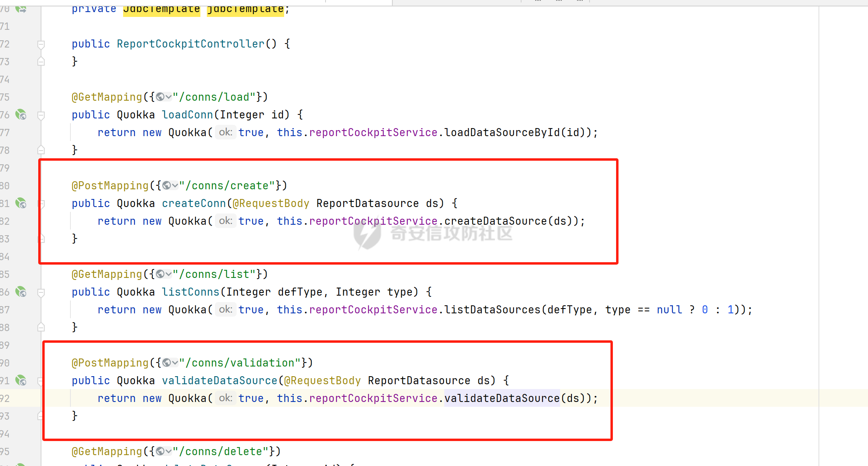Viewport: 868px width, 466px height.
Task: Click the gutter endpoint icon beside validateDataSource method
Action: pos(21,381)
